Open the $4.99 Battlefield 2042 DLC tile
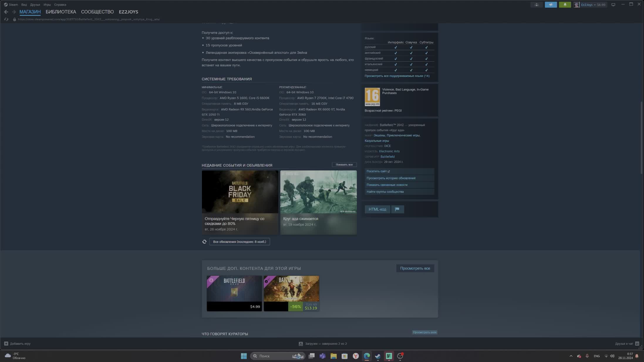Viewport: 644px width, 362px height. pos(234,293)
